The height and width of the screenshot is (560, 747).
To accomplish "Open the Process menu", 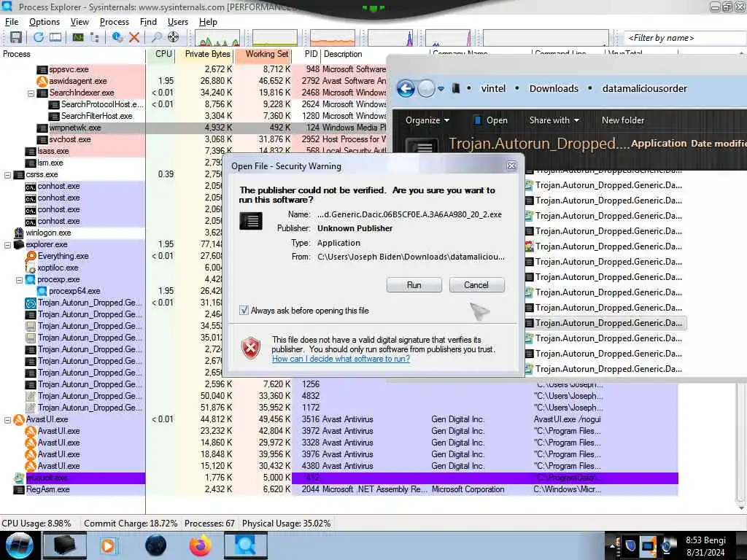I will 115,22.
